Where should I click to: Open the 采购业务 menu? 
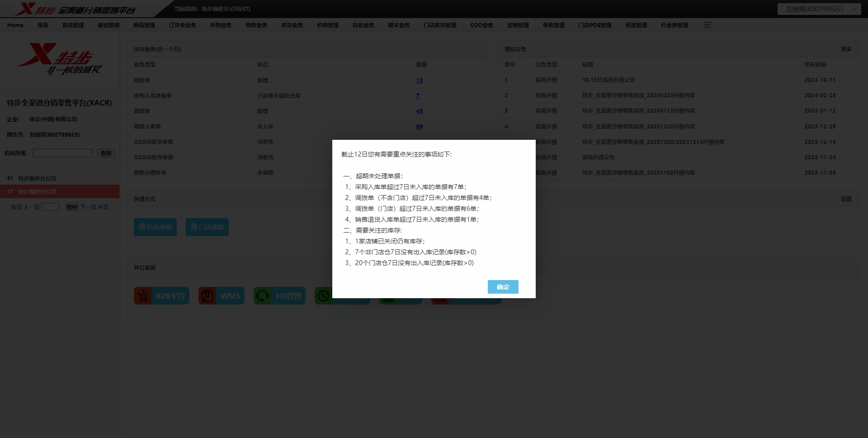pos(221,25)
